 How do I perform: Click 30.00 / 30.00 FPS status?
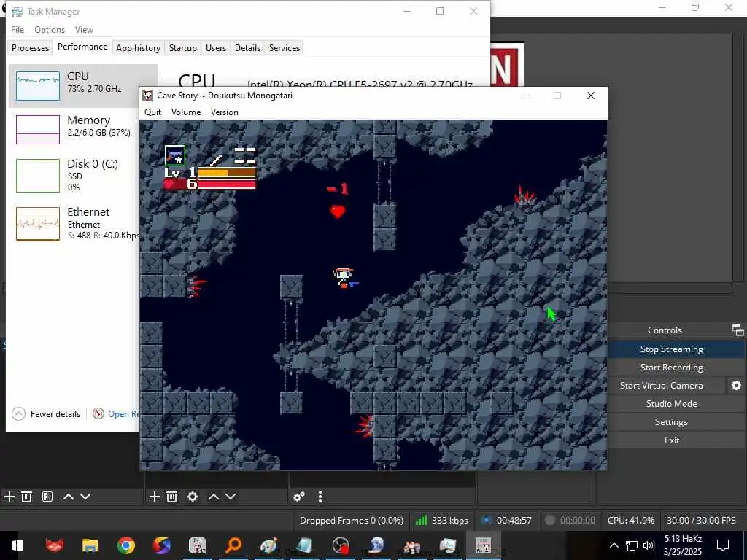click(x=701, y=520)
